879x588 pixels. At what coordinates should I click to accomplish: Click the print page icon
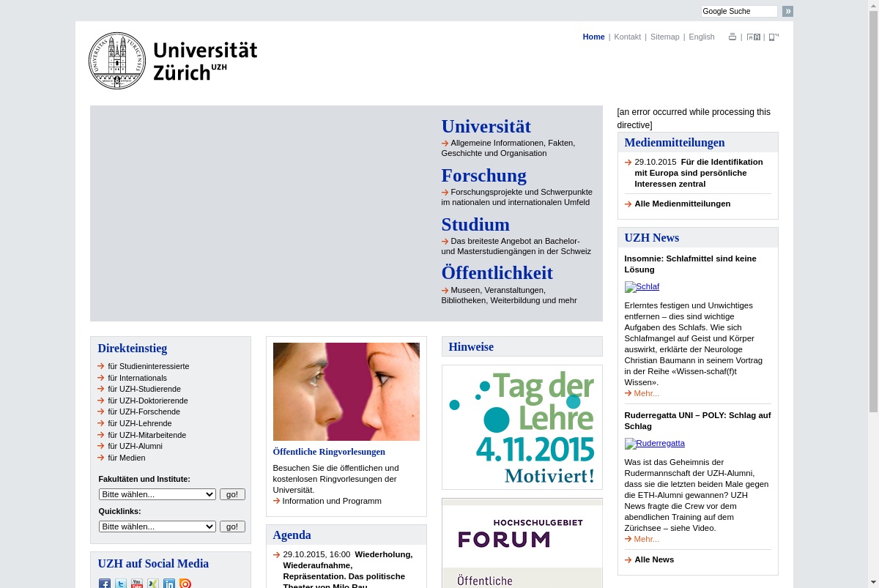(732, 37)
